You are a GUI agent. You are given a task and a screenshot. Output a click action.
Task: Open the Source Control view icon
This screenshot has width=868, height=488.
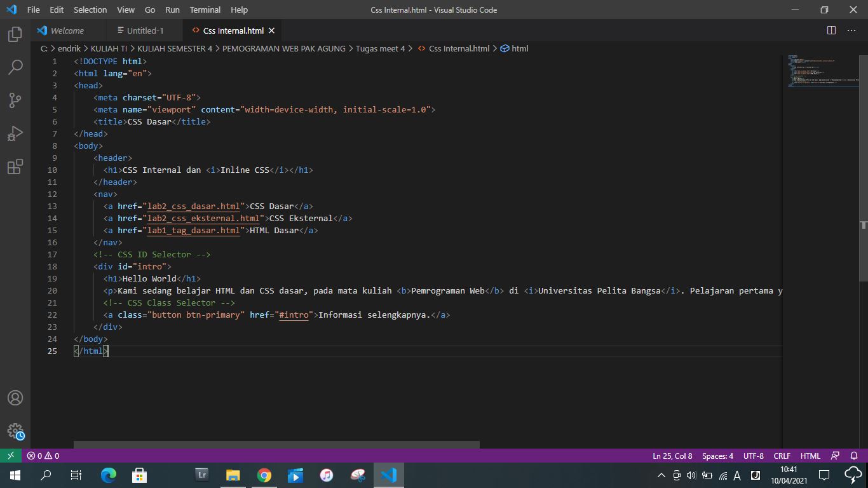(x=15, y=100)
